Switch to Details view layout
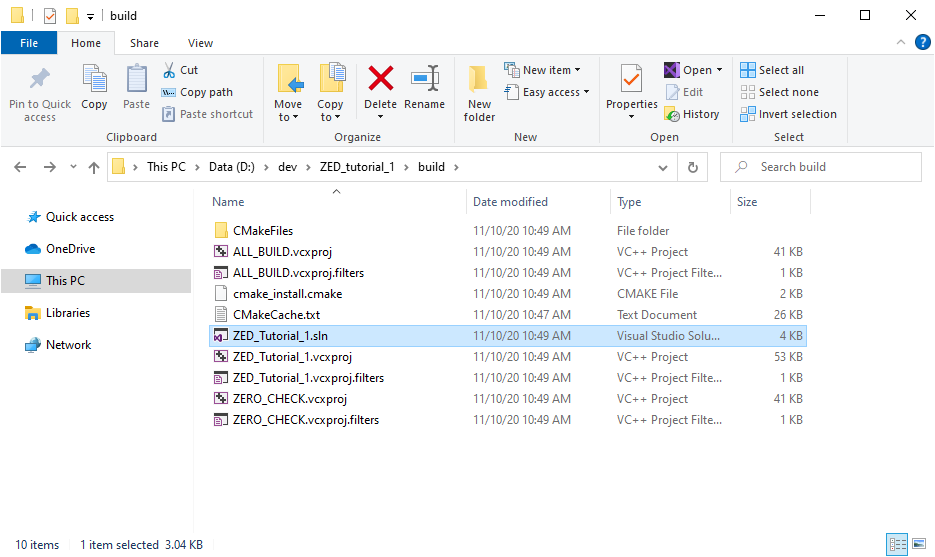The height and width of the screenshot is (557, 935). 897,544
